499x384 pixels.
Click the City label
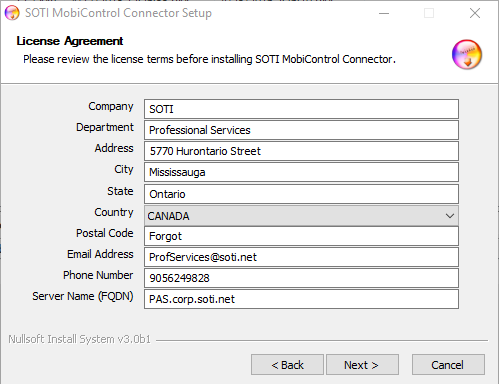coord(124,169)
